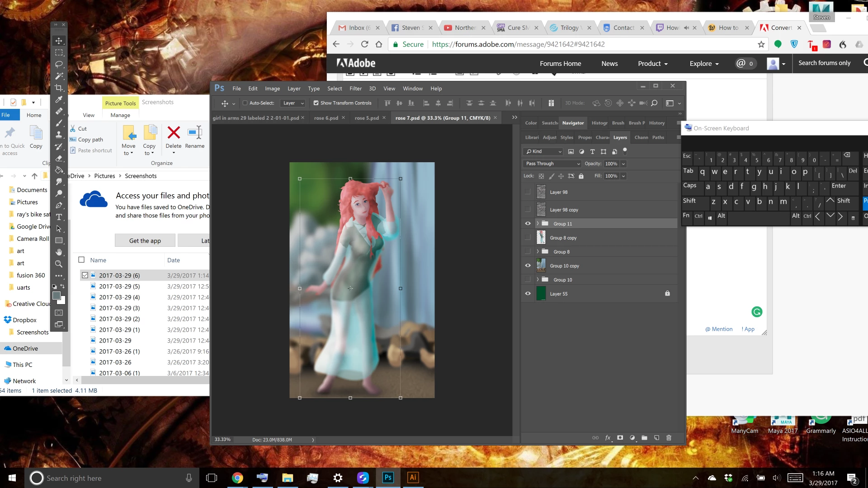This screenshot has width=868, height=488.
Task: Show the Layer 98 visibility eye
Action: 528,192
